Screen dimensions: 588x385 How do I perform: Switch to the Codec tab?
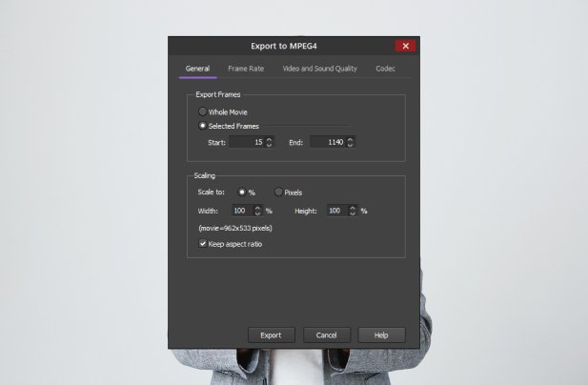[386, 69]
